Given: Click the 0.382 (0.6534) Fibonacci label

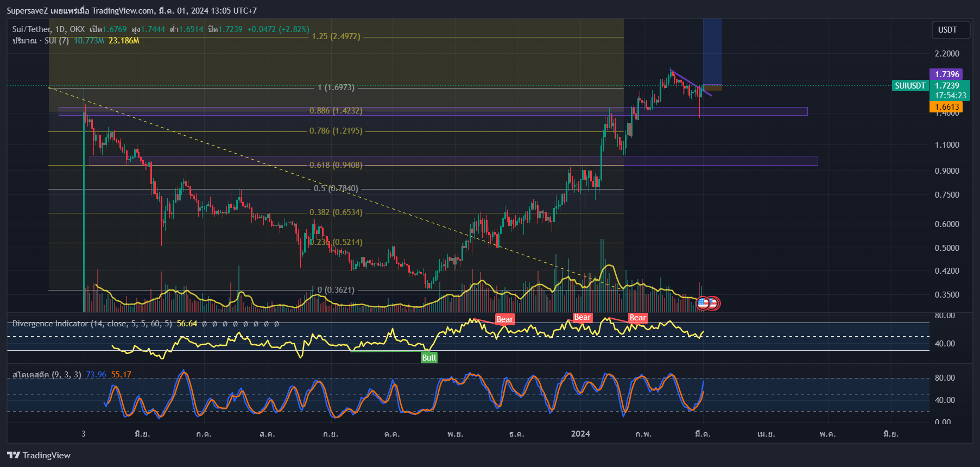Looking at the screenshot, I should (336, 212).
